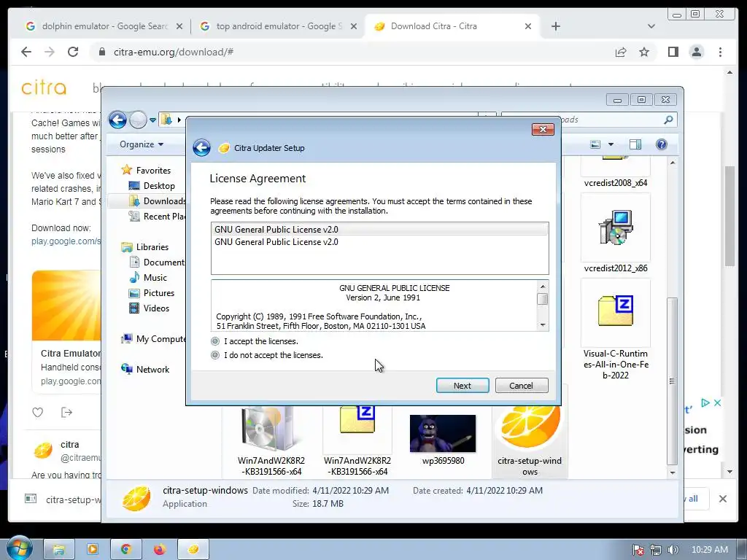Go back in the Explorer window
The image size is (747, 560).
click(x=117, y=120)
